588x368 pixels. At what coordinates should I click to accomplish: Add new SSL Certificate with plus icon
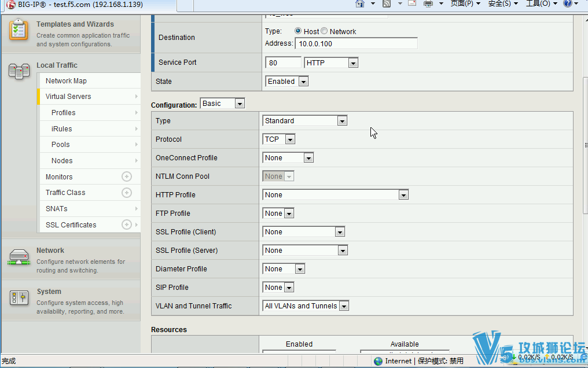click(x=127, y=225)
